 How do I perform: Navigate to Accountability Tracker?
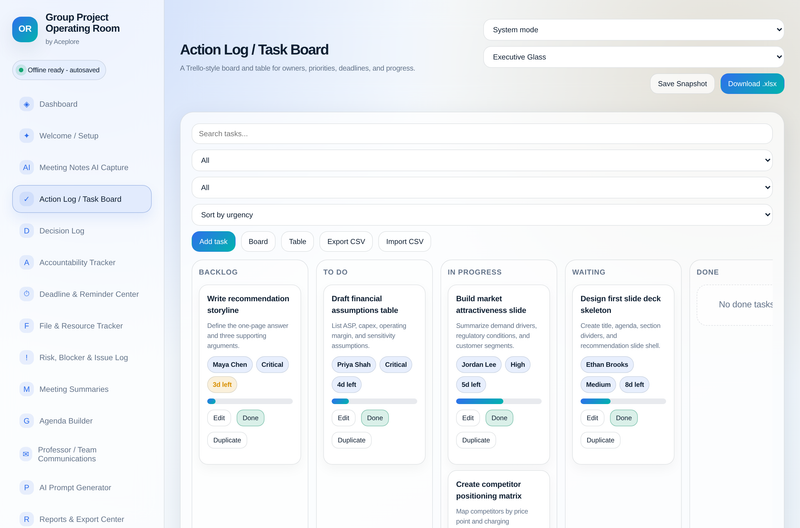pos(82,262)
